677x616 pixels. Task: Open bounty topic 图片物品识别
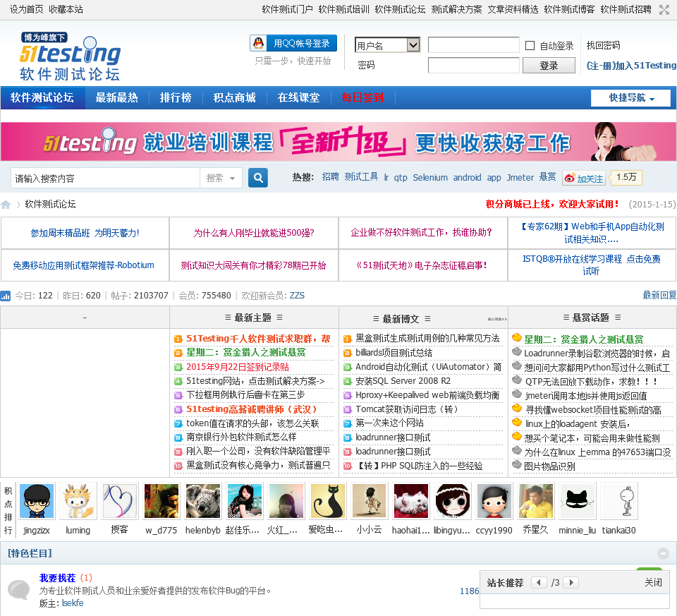[x=549, y=466]
